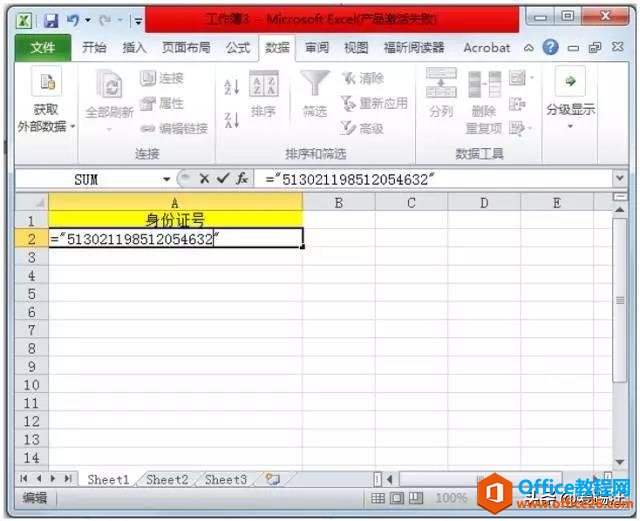Image resolution: width=640 pixels, height=521 pixels.
Task: Switch to Page Break Preview view
Action: (416, 498)
